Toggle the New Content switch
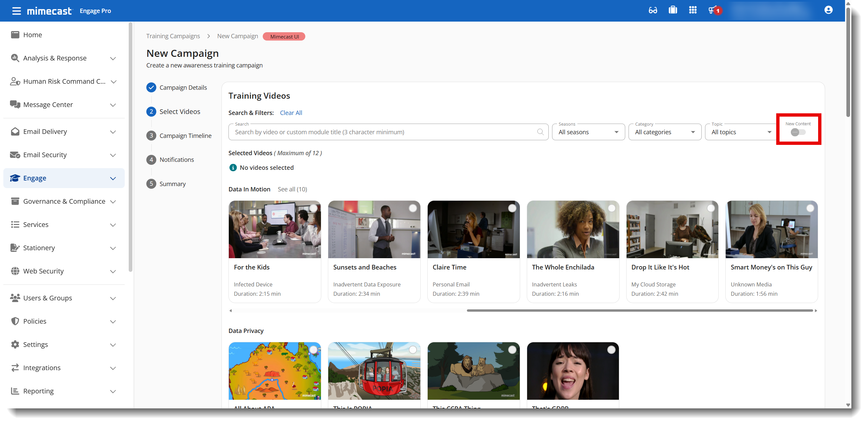The image size is (868, 425). pyautogui.click(x=797, y=132)
